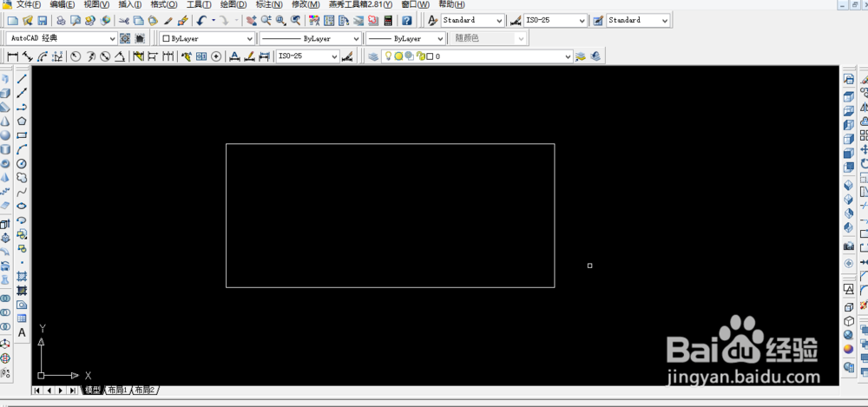Select the Polyline tool

[23, 107]
